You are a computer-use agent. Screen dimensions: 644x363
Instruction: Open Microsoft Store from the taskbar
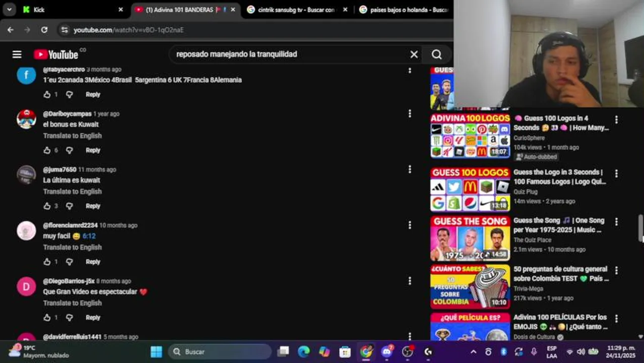345,351
